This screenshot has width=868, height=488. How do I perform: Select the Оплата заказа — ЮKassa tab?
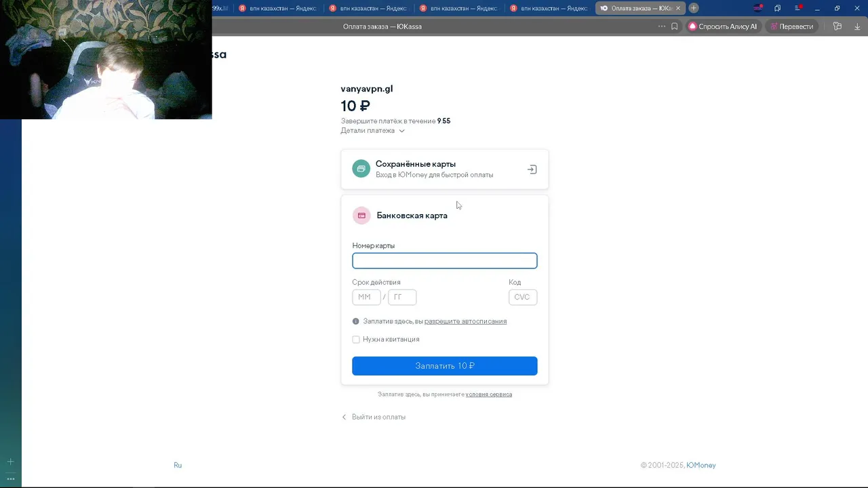640,8
